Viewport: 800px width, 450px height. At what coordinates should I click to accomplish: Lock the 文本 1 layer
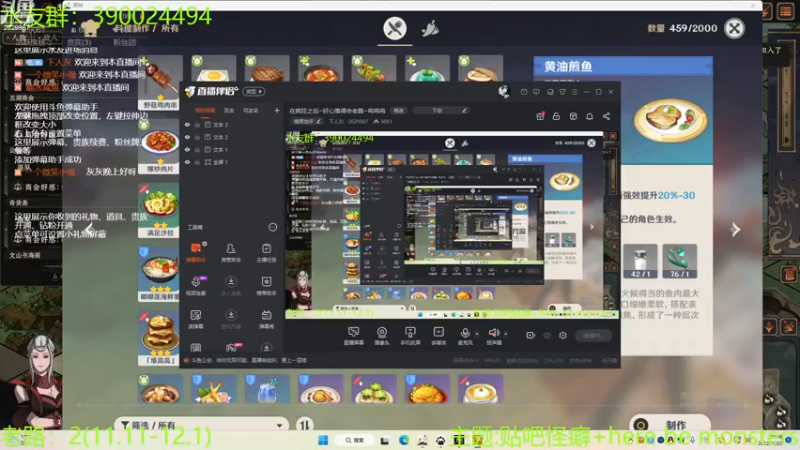[197, 149]
